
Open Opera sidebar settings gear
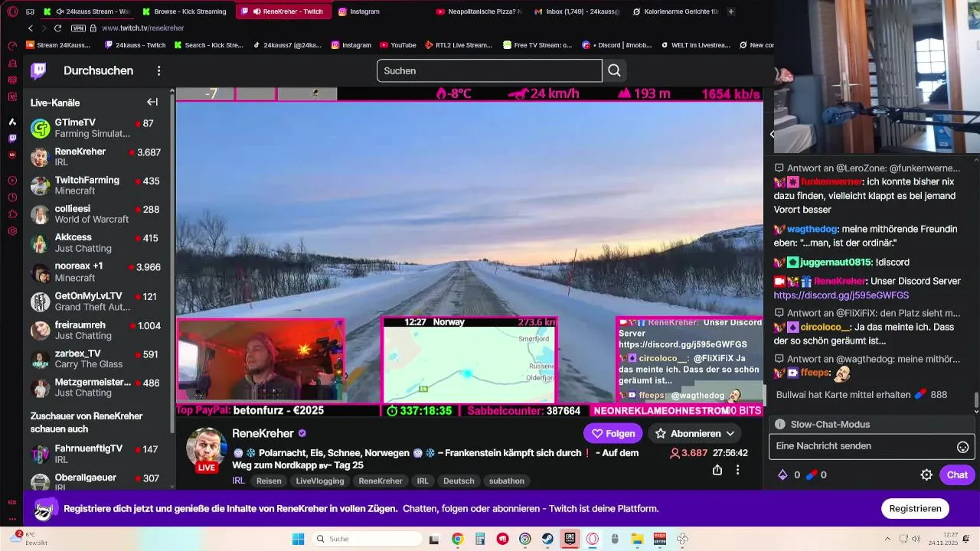12,231
